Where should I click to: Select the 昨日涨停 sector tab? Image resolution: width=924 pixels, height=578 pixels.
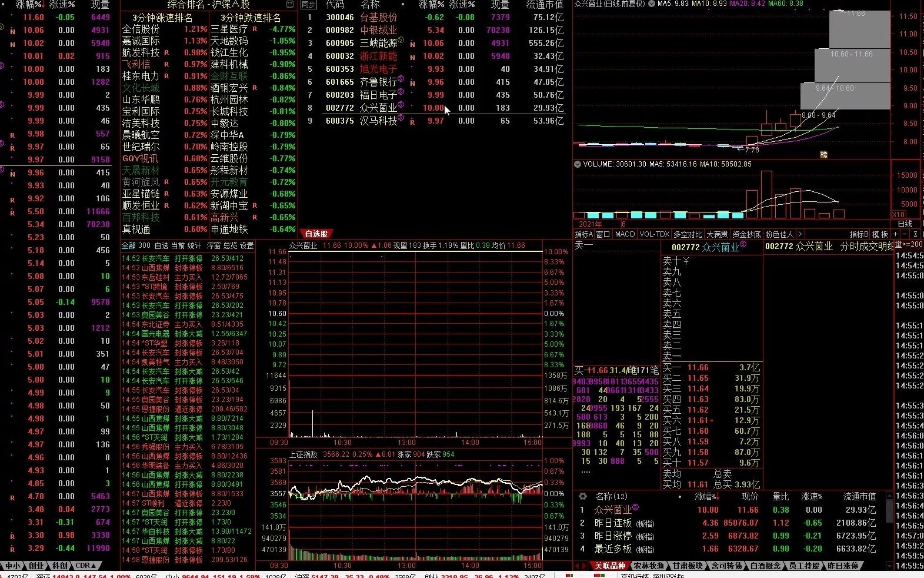[843, 566]
